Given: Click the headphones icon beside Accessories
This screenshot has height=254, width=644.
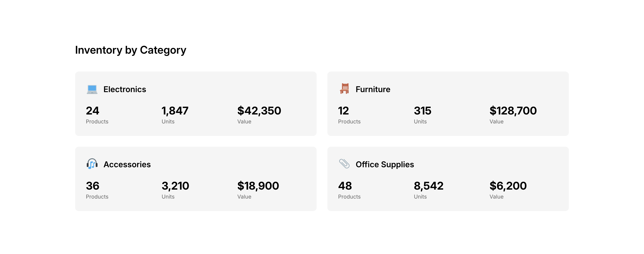Looking at the screenshot, I should 92,164.
